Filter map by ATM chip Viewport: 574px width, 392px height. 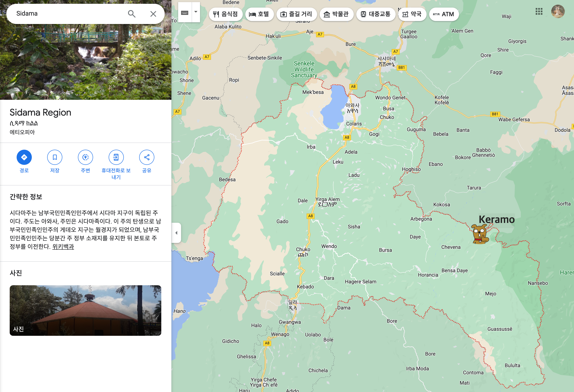[x=444, y=14]
